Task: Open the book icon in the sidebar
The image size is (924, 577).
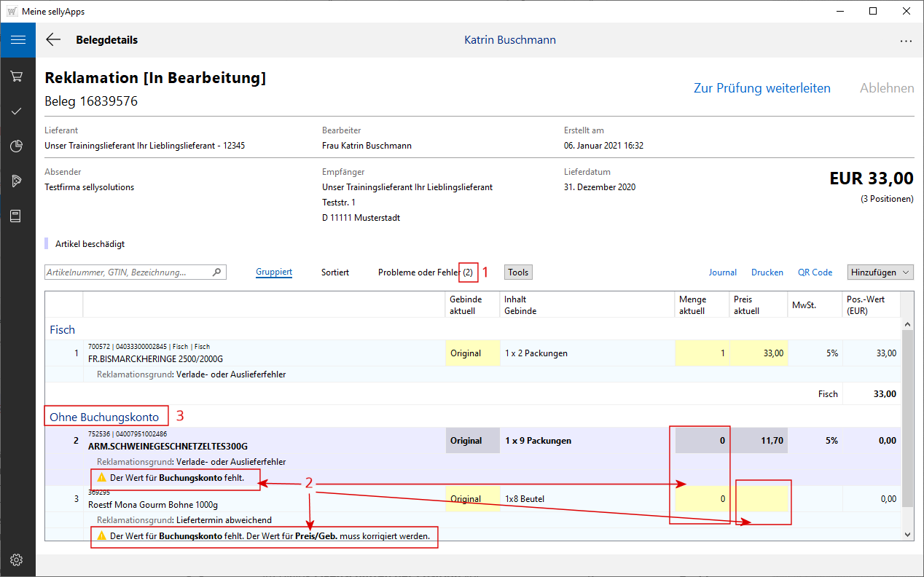Action: (17, 216)
